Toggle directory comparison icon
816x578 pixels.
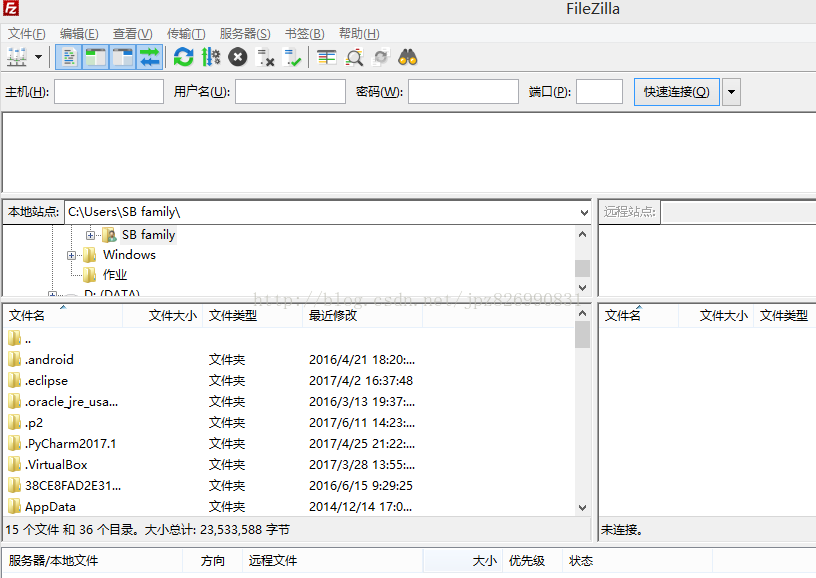pyautogui.click(x=354, y=57)
